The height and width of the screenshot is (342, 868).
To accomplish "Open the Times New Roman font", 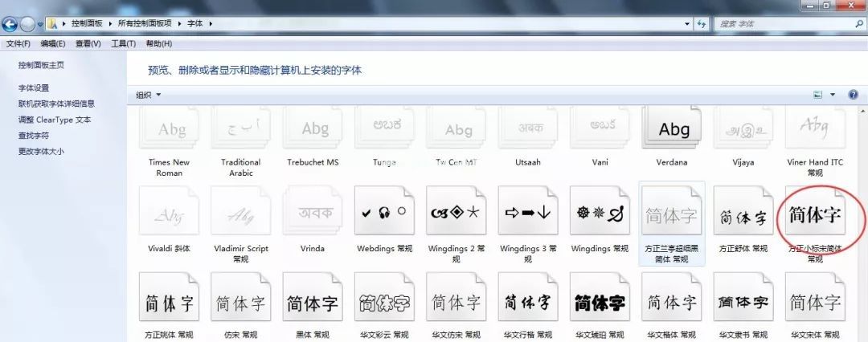I will [170, 130].
